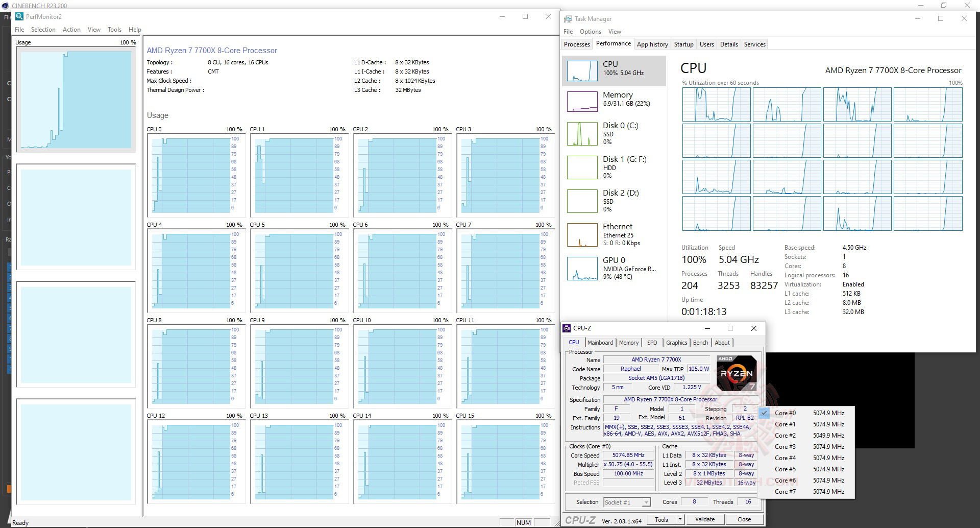Select Core #1 in the core clock menu
Screen dimensions: 980x528
(x=806, y=424)
